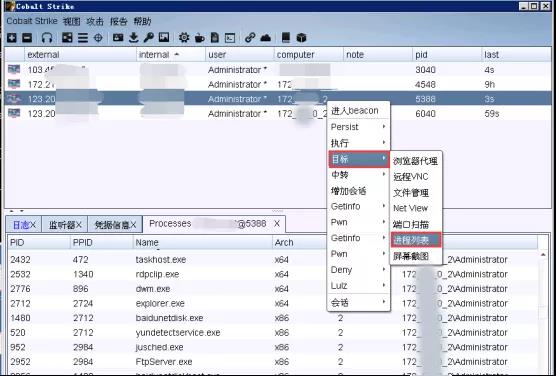Click beacon icon of session with pid 3040
Viewport: 556px width, 376px height.
point(14,70)
